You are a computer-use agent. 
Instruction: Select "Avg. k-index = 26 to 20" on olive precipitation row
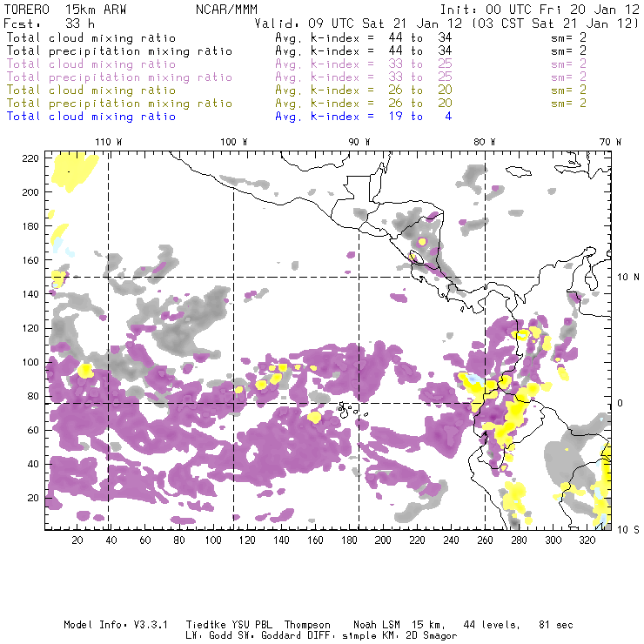coord(364,104)
